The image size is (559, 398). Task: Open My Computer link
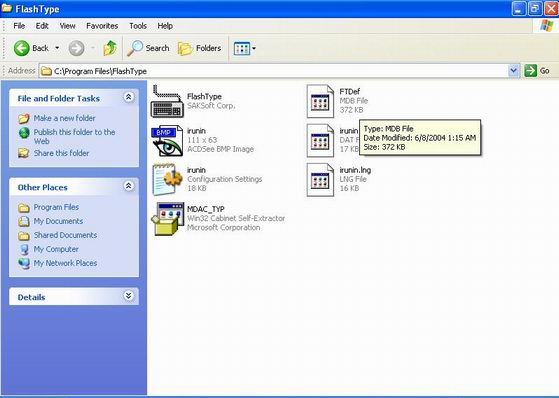56,249
